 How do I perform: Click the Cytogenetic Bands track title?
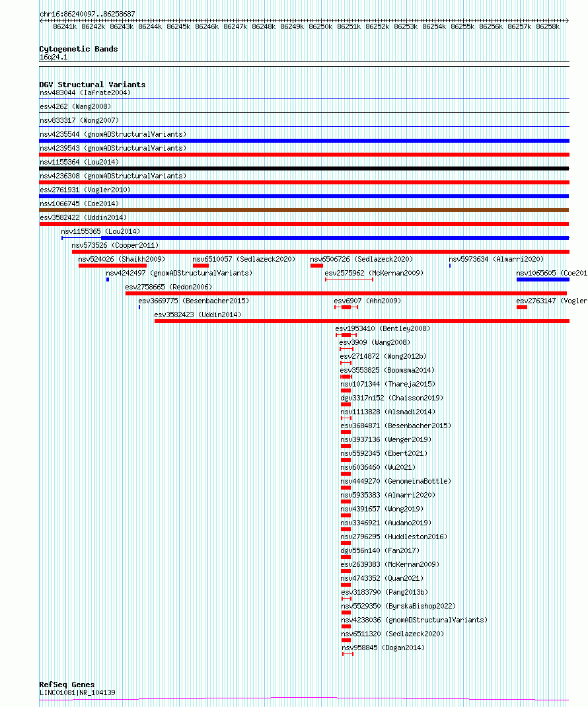pos(79,49)
